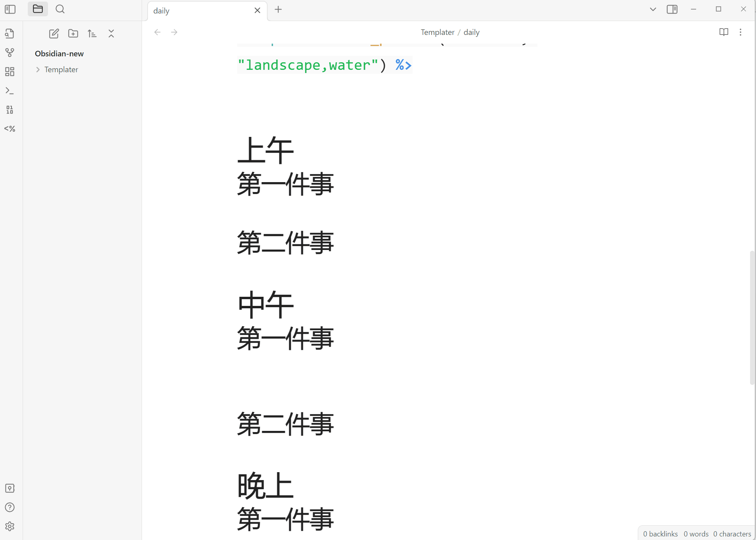
Task: Open the search panel icon
Action: (x=60, y=9)
